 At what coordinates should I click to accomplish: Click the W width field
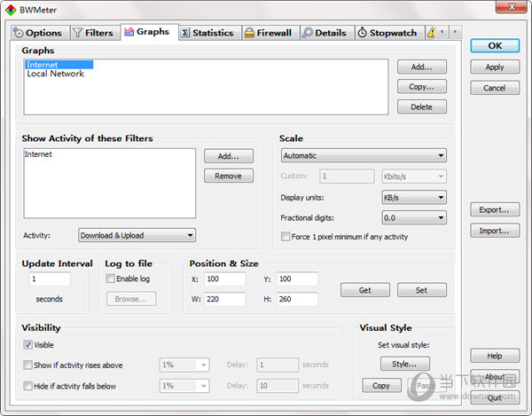pyautogui.click(x=225, y=299)
